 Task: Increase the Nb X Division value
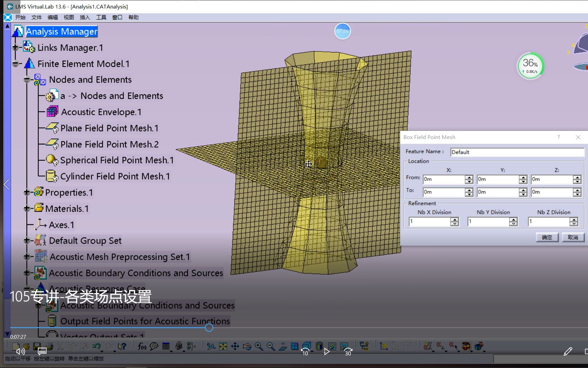point(454,220)
